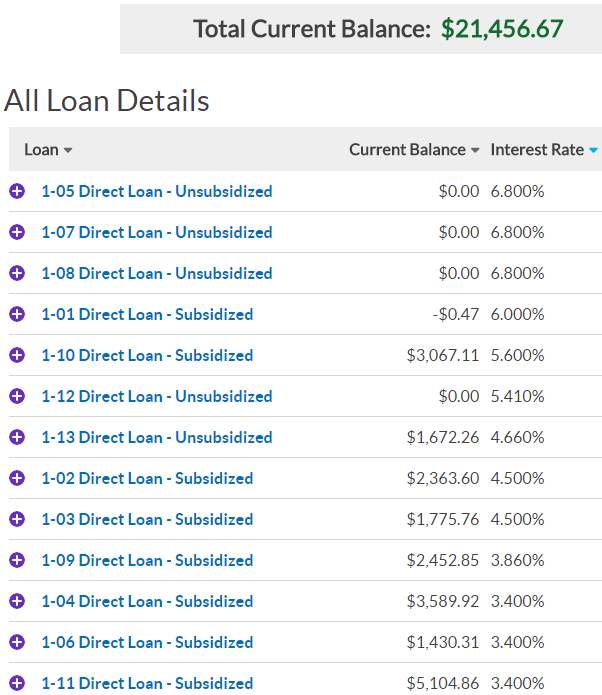
Task: Click the $21,456.67 total balance amount
Action: point(502,28)
